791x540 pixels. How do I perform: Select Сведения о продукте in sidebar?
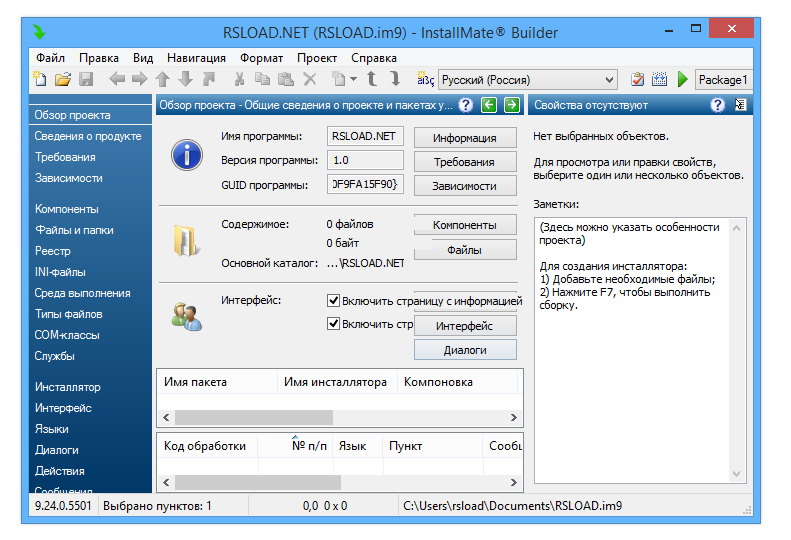(x=88, y=136)
